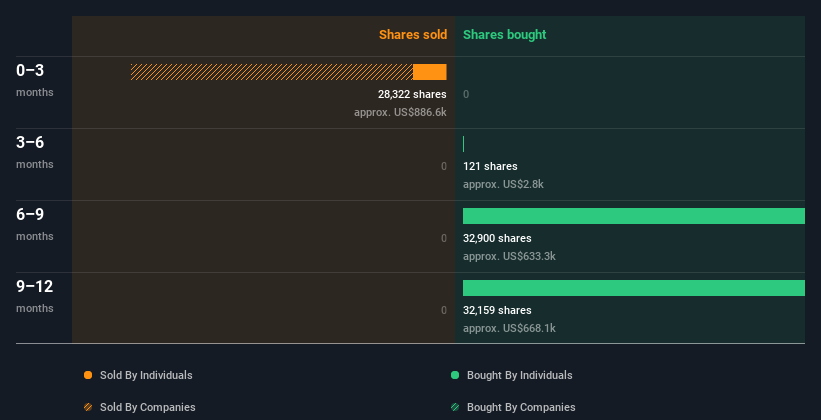Image resolution: width=821 pixels, height=420 pixels.
Task: Click the Shares sold column header
Action: (413, 35)
